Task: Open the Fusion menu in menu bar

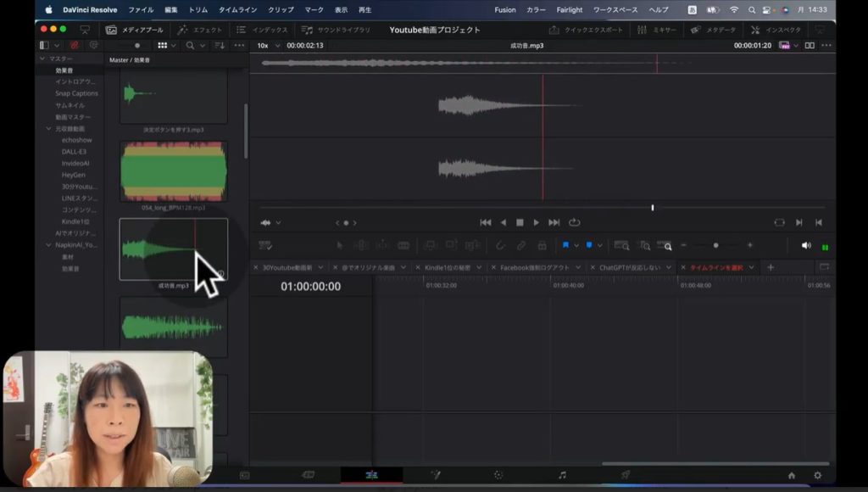Action: pyautogui.click(x=504, y=9)
